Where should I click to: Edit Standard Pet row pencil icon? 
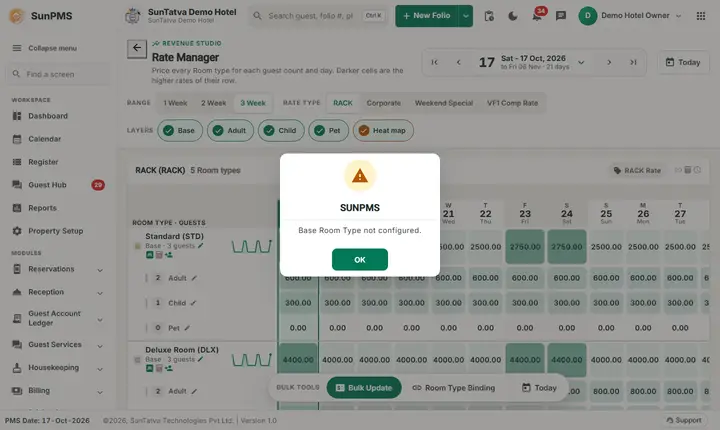click(187, 328)
